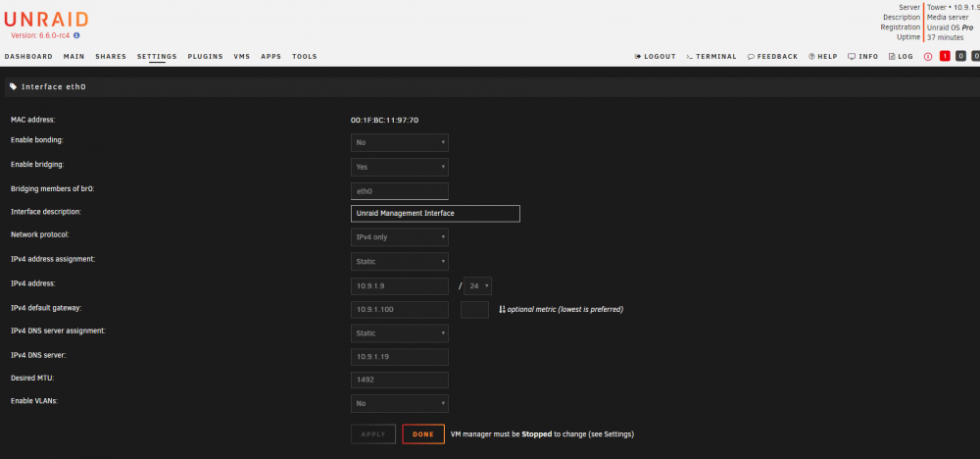
Task: Click the IPv4 address field 10.9.1.9
Action: [400, 285]
